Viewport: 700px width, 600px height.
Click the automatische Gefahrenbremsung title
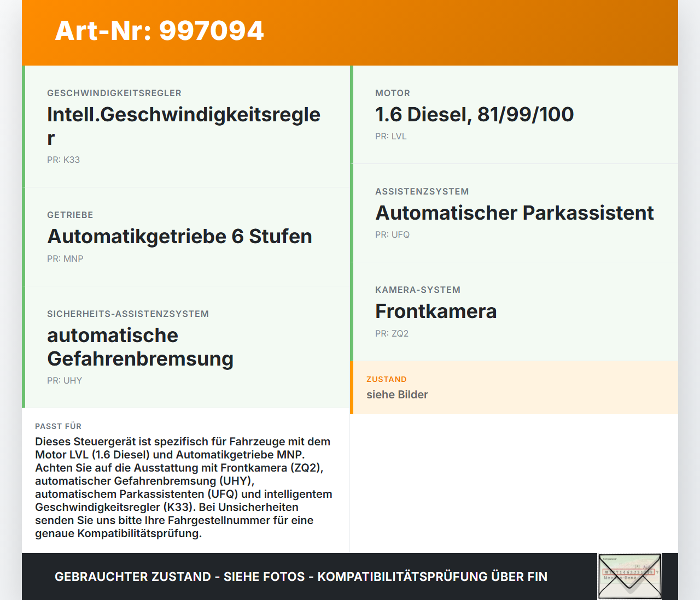pos(140,347)
